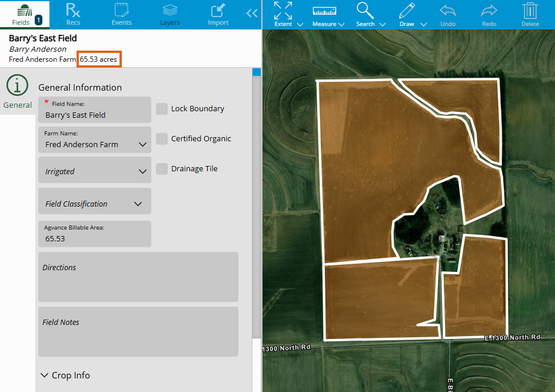Screen dimensions: 555x392
Task: Check the Drainage Tile checkbox
Action: [x=162, y=169]
